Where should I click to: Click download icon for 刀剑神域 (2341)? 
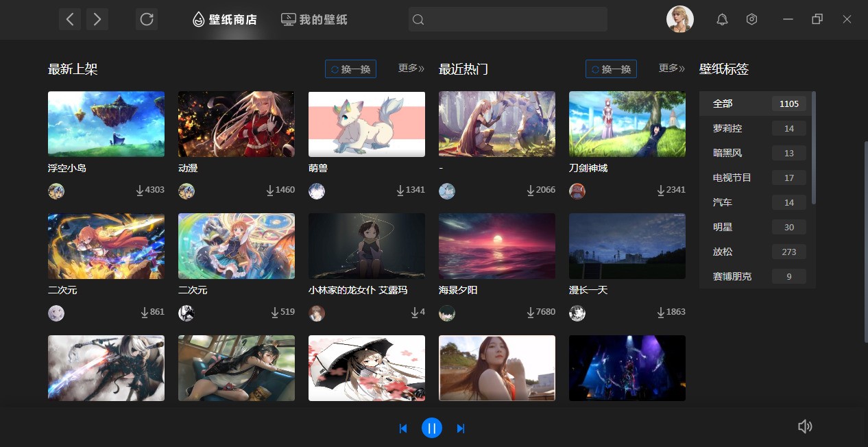(x=661, y=190)
